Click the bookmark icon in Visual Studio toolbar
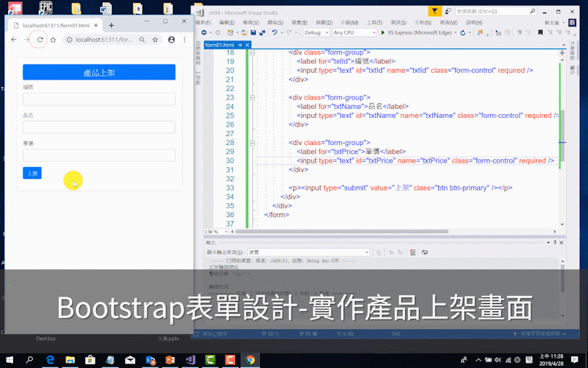 (x=540, y=32)
